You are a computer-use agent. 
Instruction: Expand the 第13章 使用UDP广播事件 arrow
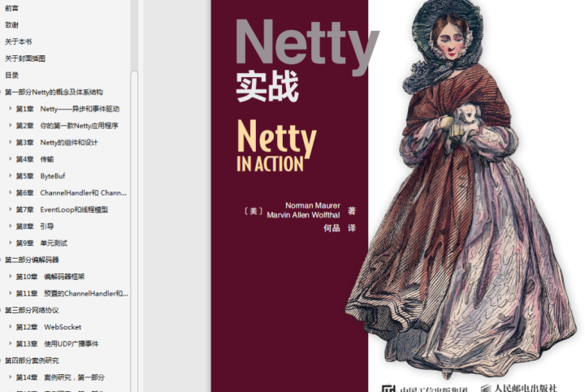click(10, 343)
